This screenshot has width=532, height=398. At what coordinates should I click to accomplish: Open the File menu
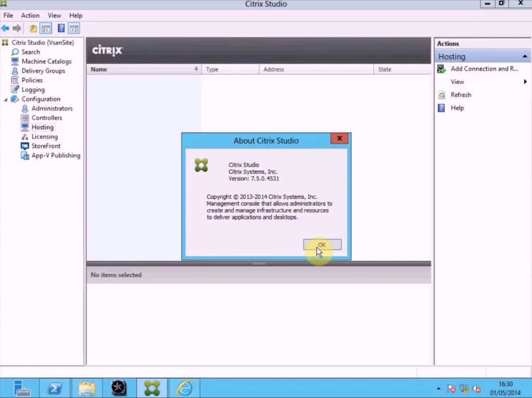[x=8, y=16]
